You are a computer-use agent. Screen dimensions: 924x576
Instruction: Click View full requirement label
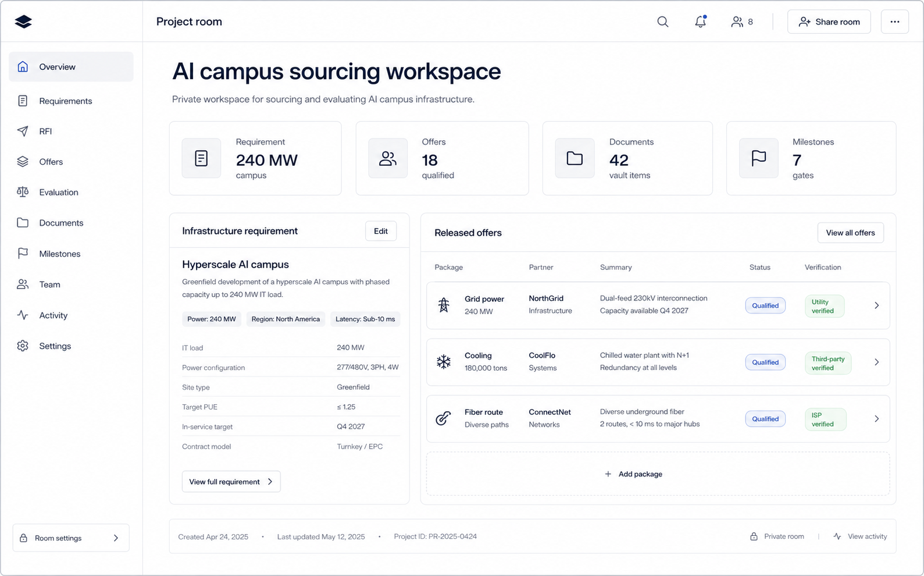[224, 482]
